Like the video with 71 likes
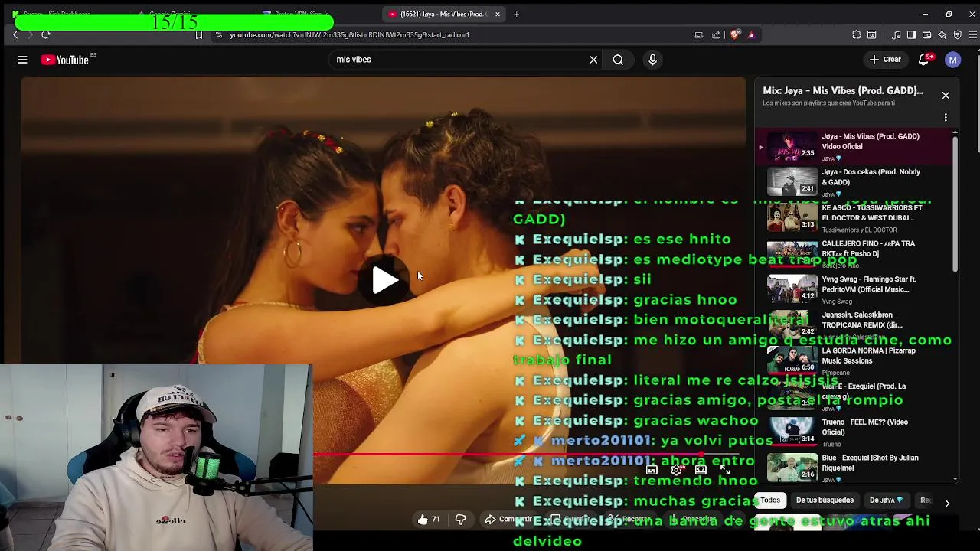Image resolution: width=980 pixels, height=551 pixels. click(x=429, y=519)
